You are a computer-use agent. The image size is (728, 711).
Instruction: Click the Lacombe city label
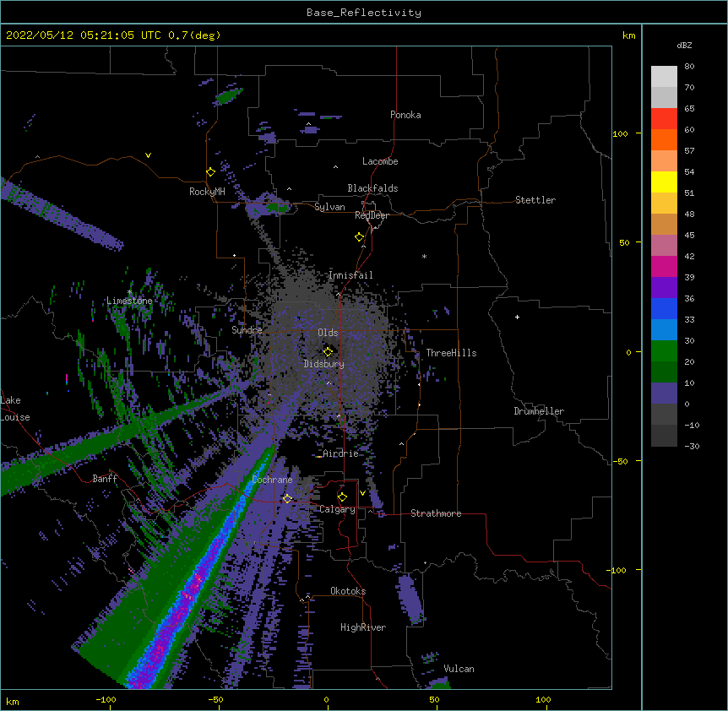pos(380,161)
